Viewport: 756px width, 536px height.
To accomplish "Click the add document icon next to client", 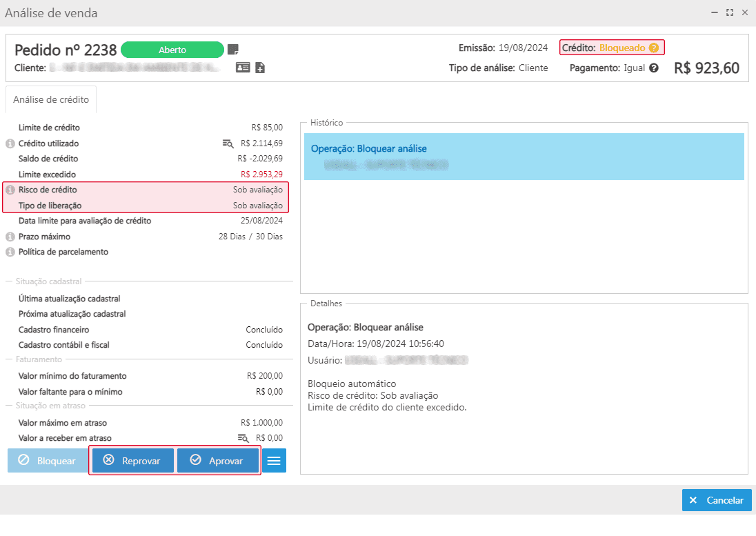I will [x=260, y=68].
